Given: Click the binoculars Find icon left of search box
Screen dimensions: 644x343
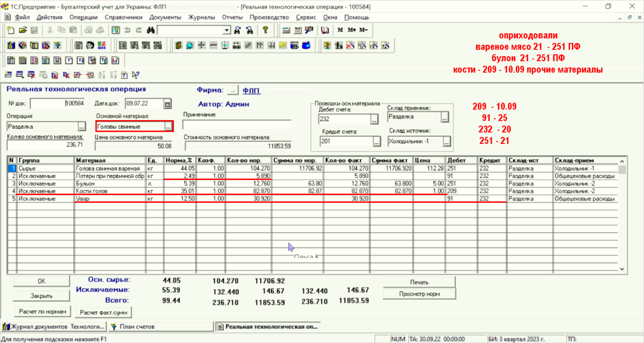Looking at the screenshot, I should tap(150, 30).
